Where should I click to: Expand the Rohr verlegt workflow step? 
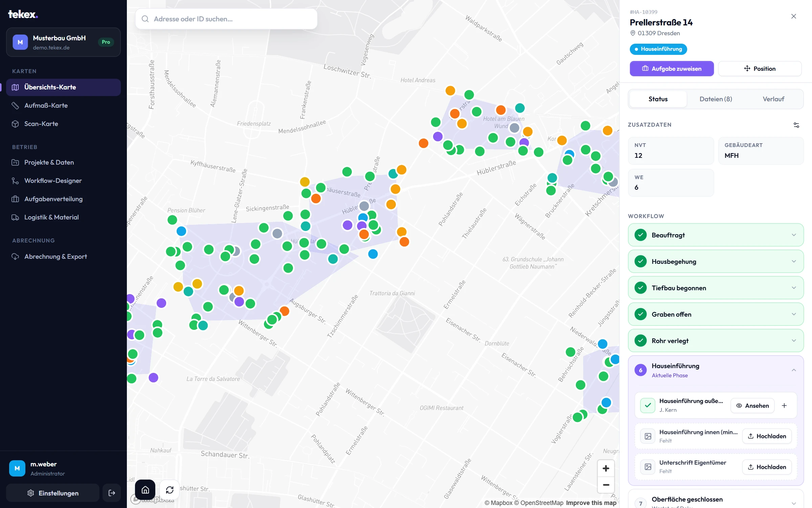(716, 340)
